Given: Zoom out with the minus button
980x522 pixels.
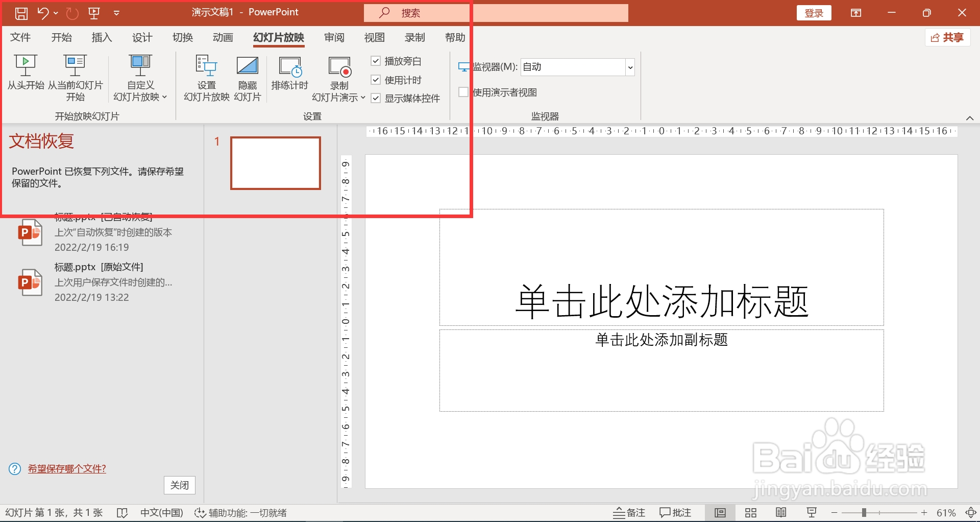Looking at the screenshot, I should 835,513.
